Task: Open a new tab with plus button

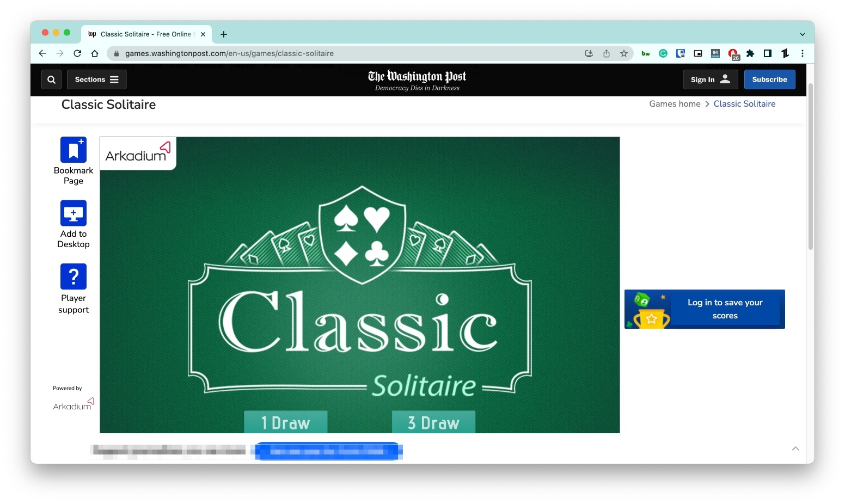Action: (x=224, y=34)
